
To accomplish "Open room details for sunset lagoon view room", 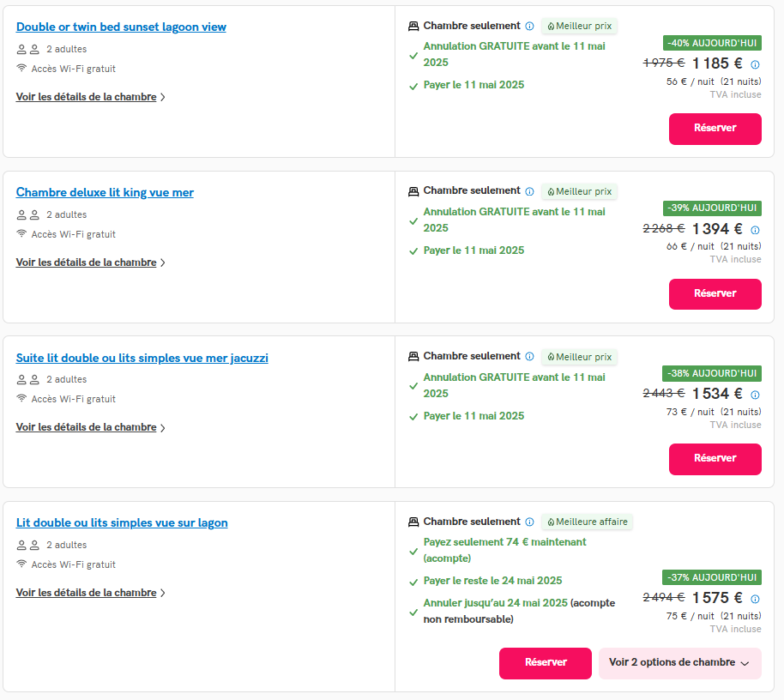I will click(90, 97).
